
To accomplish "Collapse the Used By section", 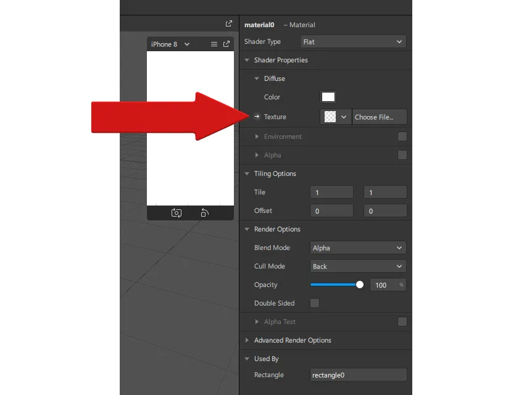I will tap(247, 359).
